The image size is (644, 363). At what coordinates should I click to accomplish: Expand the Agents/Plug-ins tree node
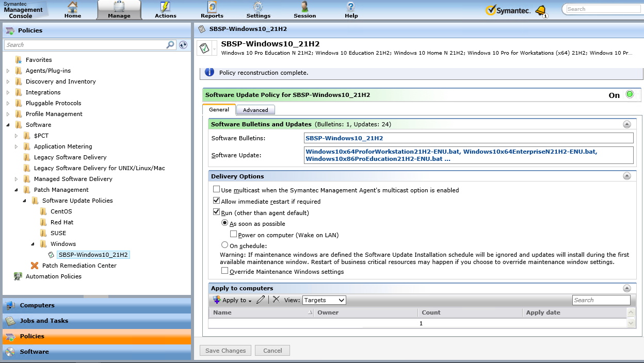(x=8, y=71)
